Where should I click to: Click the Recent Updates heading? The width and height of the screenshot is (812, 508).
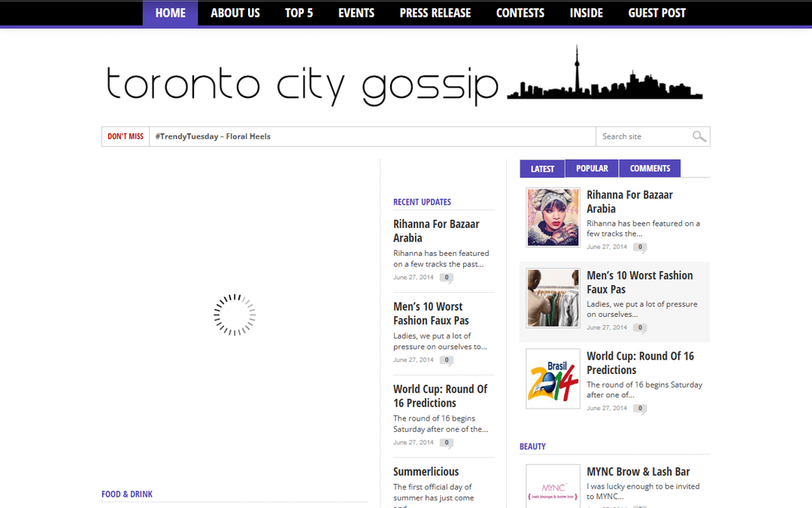click(x=422, y=202)
